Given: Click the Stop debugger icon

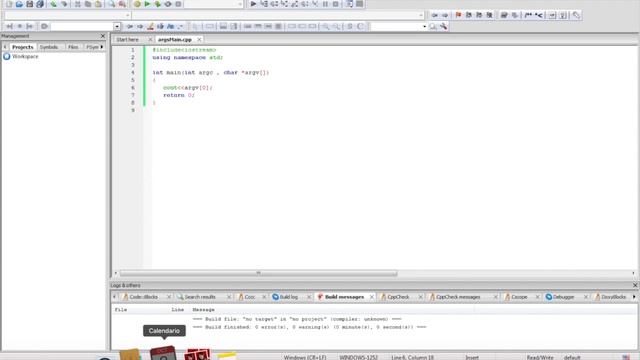Looking at the screenshot, I should tap(336, 4).
